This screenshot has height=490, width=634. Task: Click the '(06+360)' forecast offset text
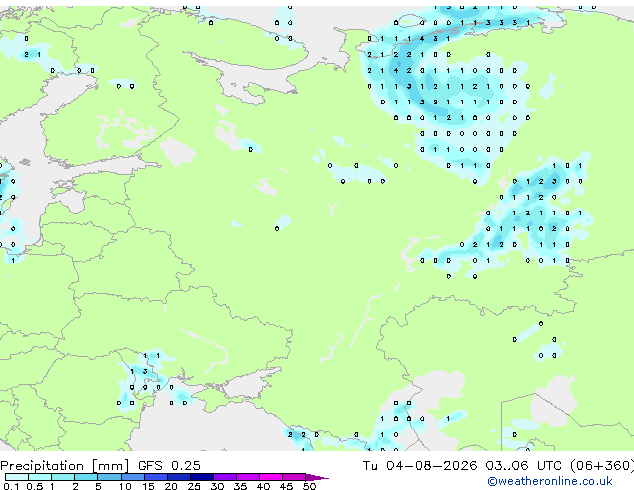(602, 466)
